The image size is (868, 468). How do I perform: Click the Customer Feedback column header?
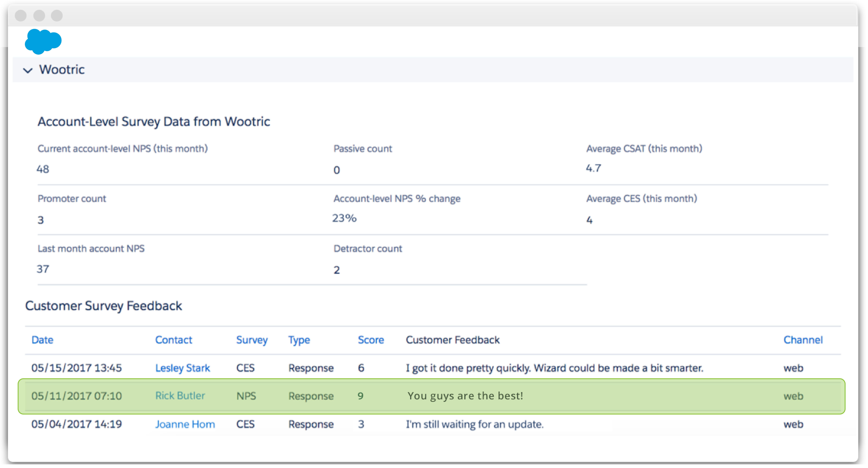coord(453,340)
